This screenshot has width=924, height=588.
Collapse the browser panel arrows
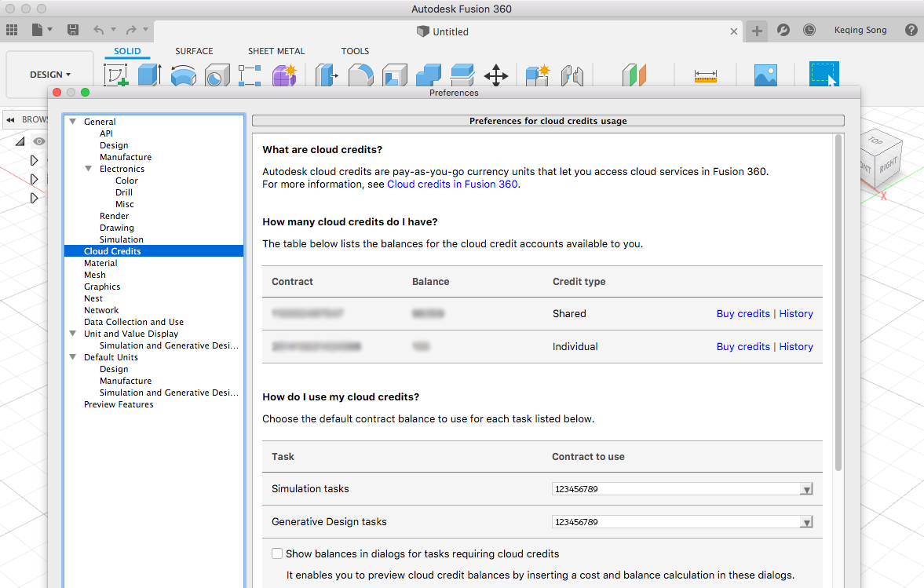coord(10,119)
